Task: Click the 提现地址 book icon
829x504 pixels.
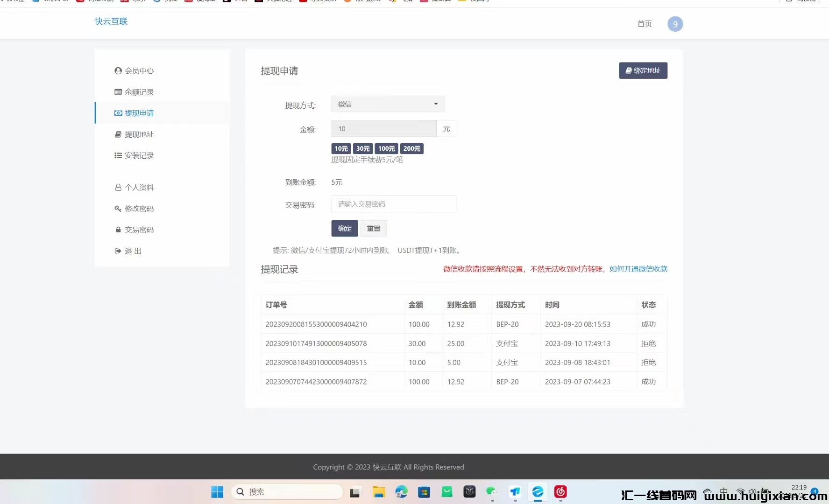Action: point(118,134)
